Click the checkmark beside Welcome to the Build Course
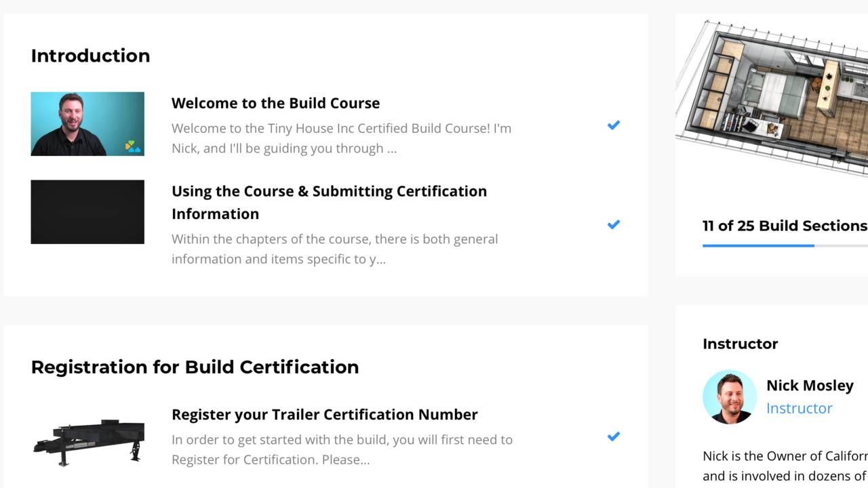 614,125
